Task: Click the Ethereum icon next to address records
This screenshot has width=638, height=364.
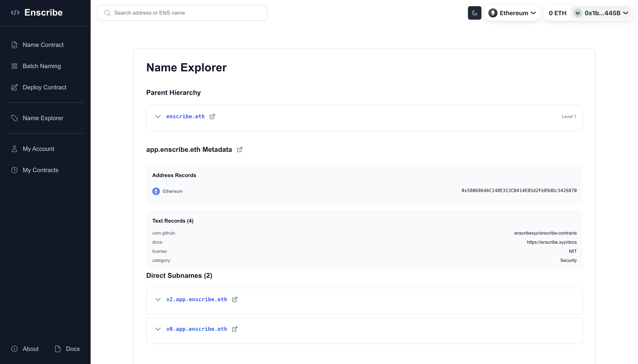Action: (x=156, y=191)
